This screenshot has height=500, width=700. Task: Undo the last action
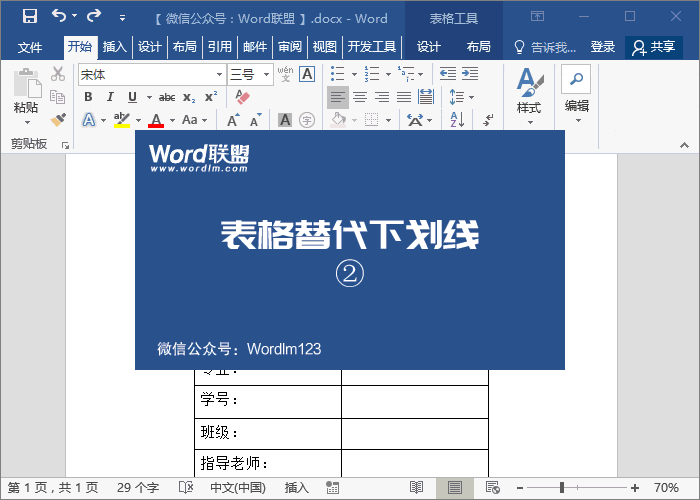[59, 16]
